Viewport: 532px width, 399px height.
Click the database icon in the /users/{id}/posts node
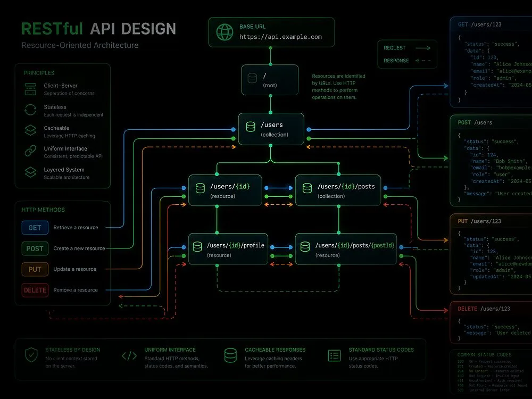coord(307,188)
